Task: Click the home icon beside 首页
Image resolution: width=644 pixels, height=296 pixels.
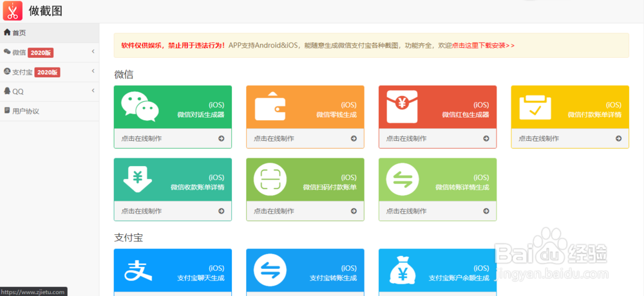Action: (x=7, y=32)
